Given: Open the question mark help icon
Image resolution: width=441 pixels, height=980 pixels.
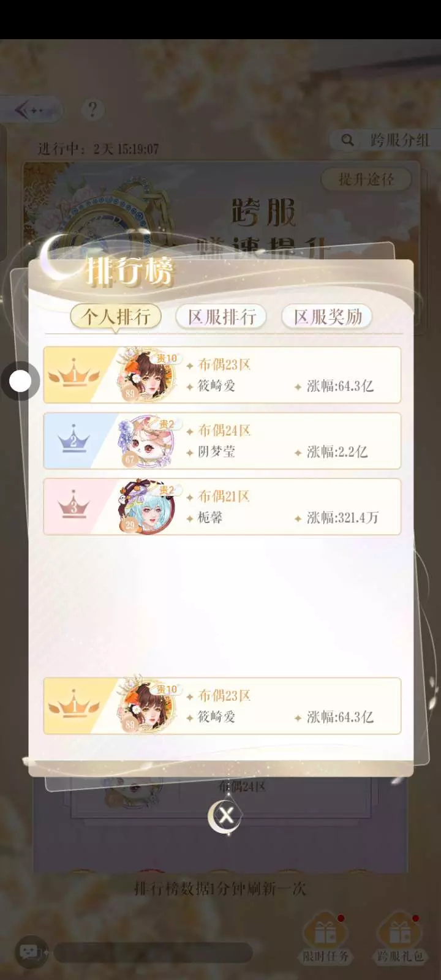Looking at the screenshot, I should pos(92,110).
